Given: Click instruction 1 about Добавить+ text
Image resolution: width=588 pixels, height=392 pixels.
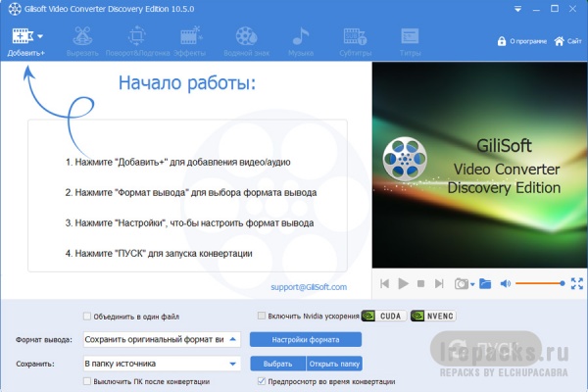Looking at the screenshot, I should pyautogui.click(x=177, y=162).
